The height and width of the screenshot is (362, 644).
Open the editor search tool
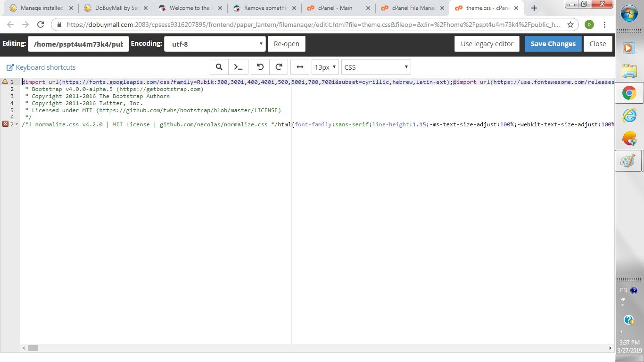point(219,67)
